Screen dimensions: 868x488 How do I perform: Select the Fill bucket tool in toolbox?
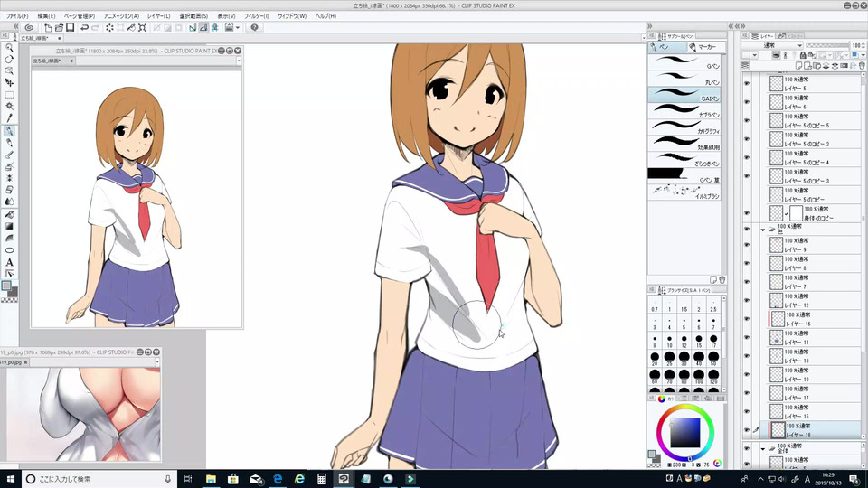(9, 215)
